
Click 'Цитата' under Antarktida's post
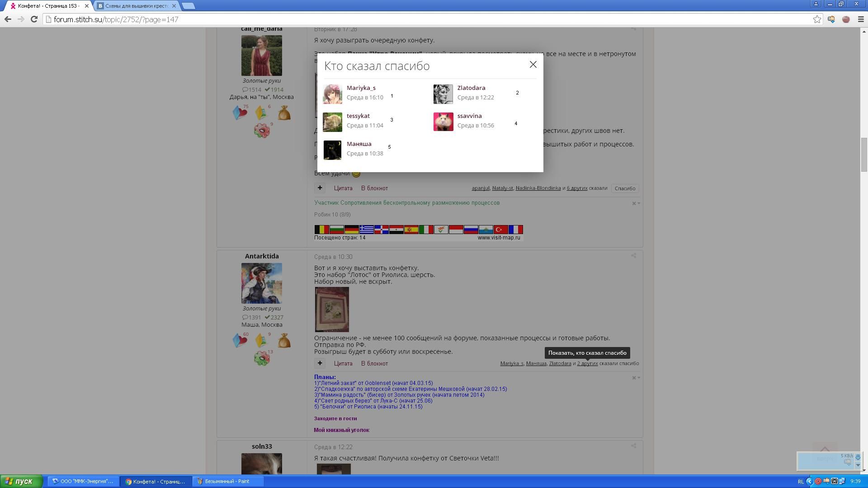point(343,363)
